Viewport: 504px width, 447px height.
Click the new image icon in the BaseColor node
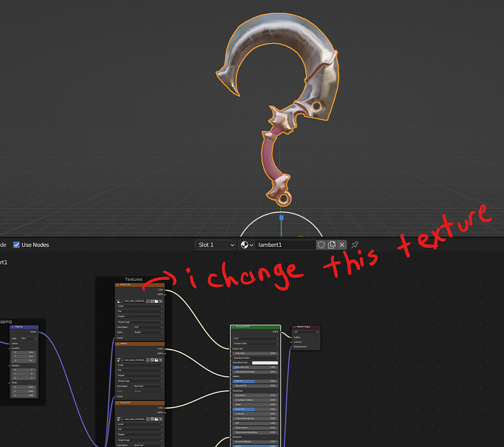pyautogui.click(x=152, y=301)
